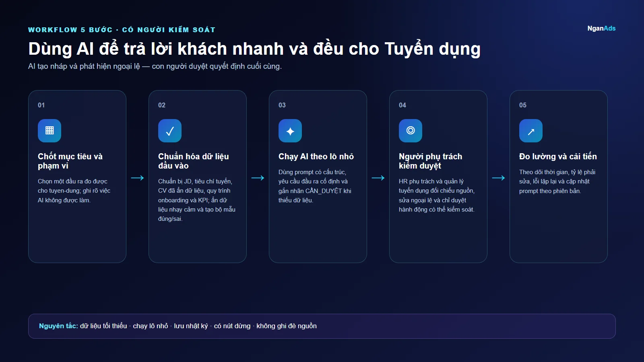Click 'có nút dừng' in the principles bar
Image resolution: width=644 pixels, height=362 pixels.
click(232, 326)
